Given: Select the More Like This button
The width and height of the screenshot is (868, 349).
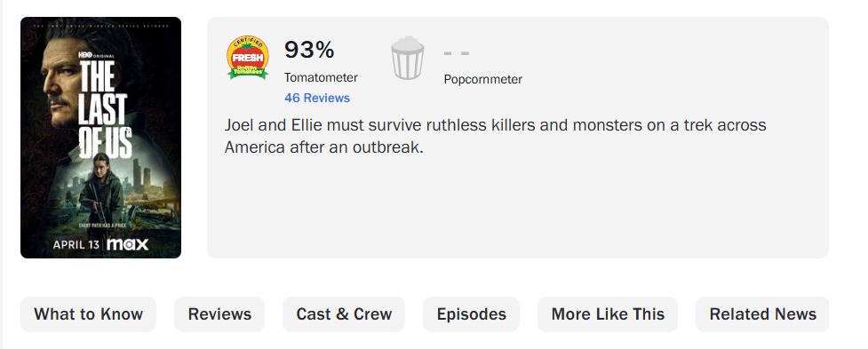Looking at the screenshot, I should click(x=608, y=314).
